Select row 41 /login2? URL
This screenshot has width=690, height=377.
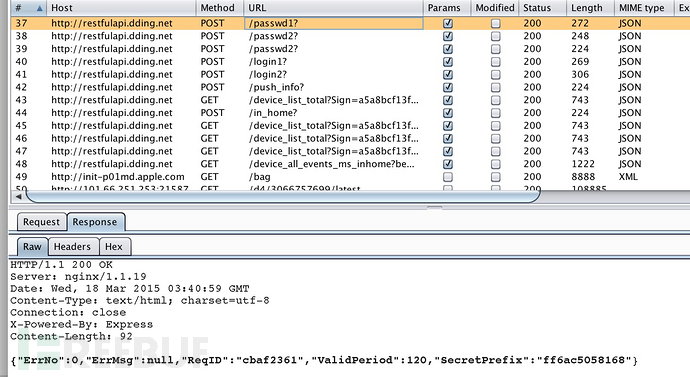(x=268, y=74)
